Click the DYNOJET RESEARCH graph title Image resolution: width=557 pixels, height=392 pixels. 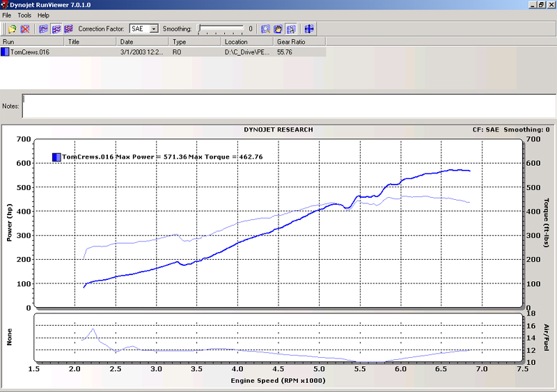pyautogui.click(x=278, y=130)
